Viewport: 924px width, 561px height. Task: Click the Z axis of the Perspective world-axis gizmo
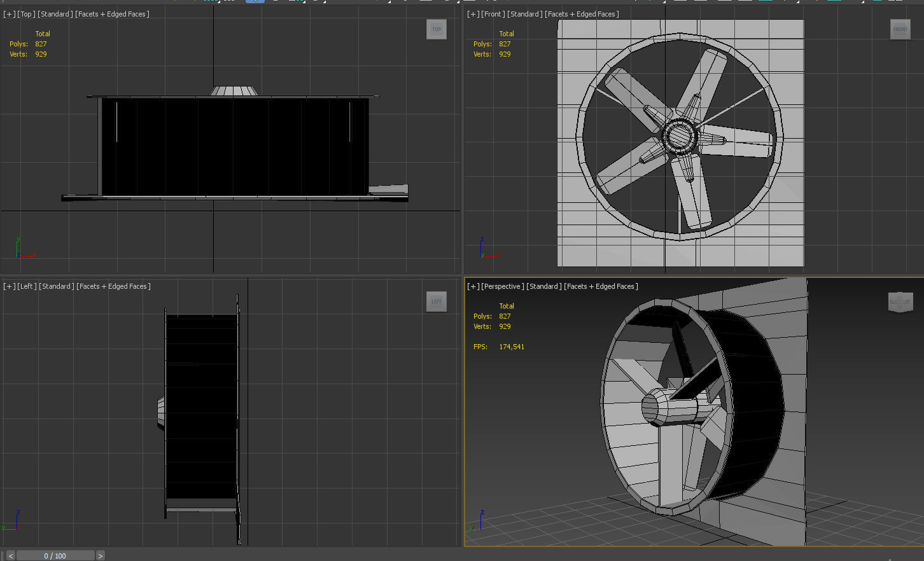click(x=482, y=515)
